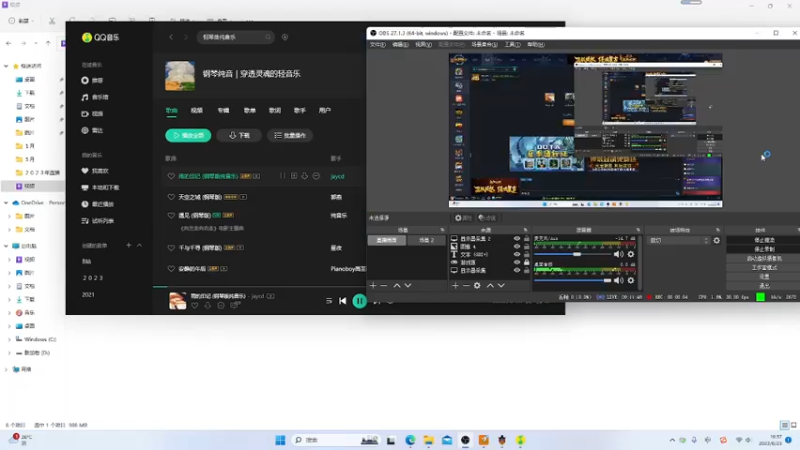Open the play queue icon beside previous-track button
The height and width of the screenshot is (450, 800).
(x=329, y=301)
